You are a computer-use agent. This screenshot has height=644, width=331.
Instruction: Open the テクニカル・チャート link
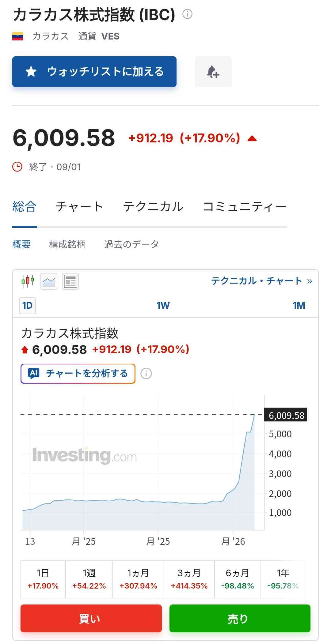tap(261, 281)
